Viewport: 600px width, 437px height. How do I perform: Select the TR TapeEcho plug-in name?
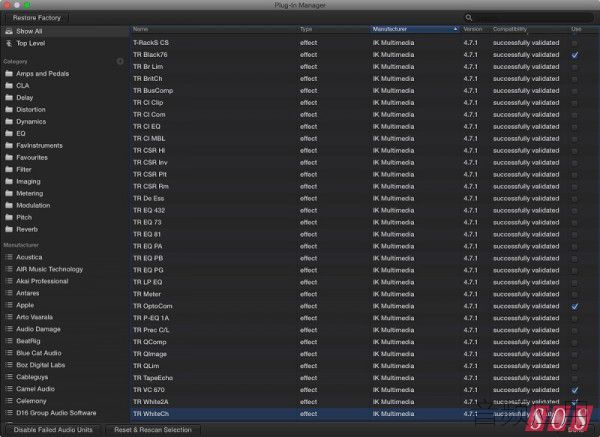click(x=153, y=378)
